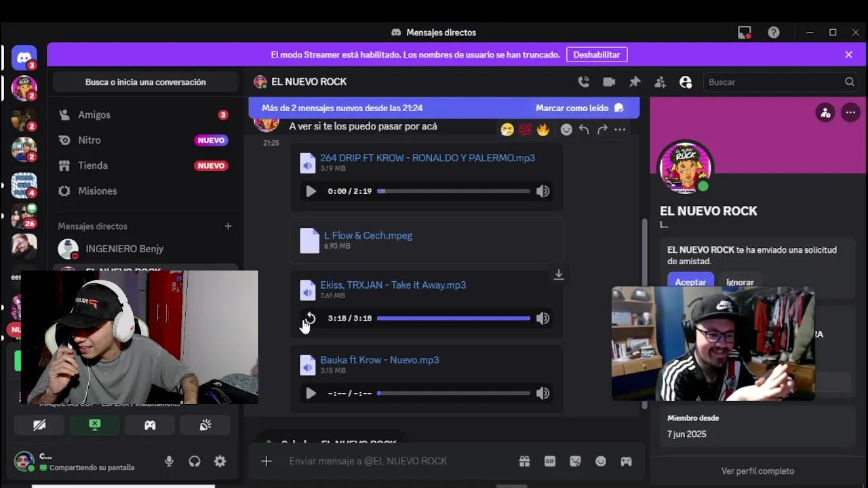Disable streamer mode with Deshabilitar button

pyautogui.click(x=597, y=55)
